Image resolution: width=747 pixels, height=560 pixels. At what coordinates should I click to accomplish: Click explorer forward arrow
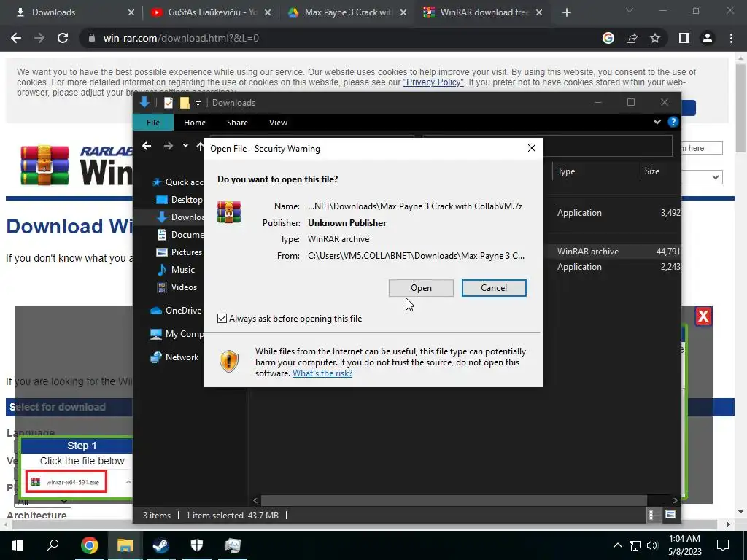(x=169, y=146)
